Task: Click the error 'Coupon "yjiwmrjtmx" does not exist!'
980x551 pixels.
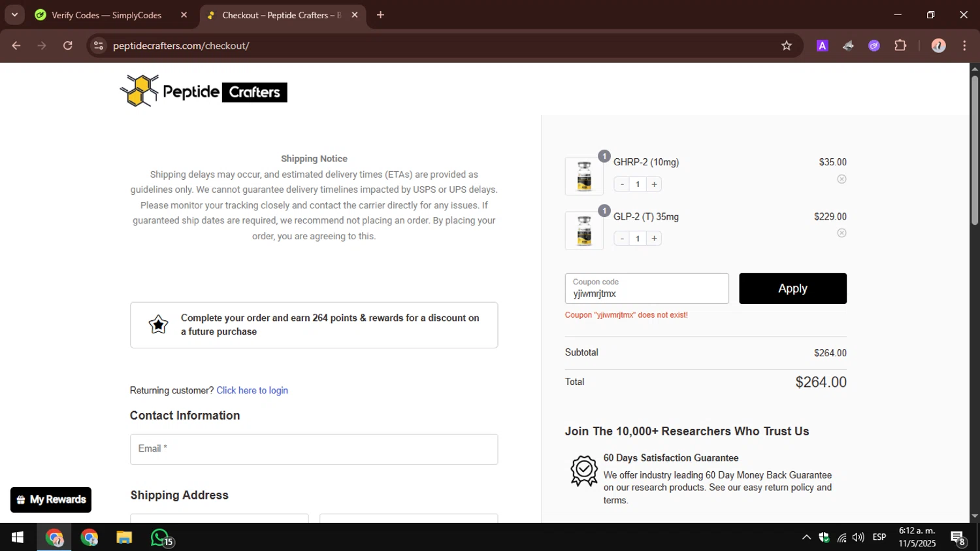Action: pyautogui.click(x=627, y=315)
